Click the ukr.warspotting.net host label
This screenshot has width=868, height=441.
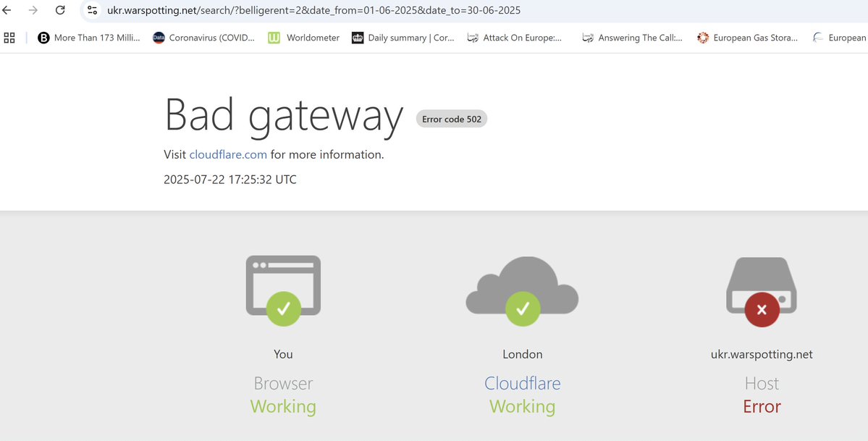coord(762,354)
